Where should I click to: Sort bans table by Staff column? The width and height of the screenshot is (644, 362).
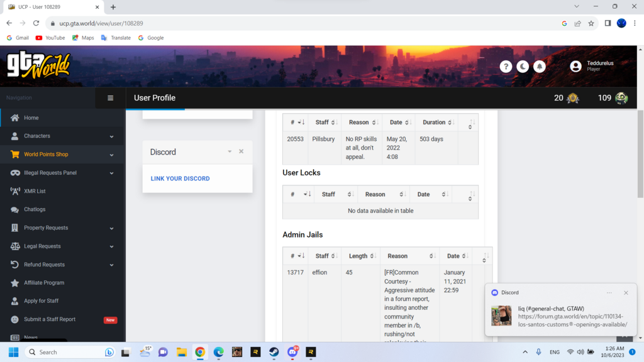tap(325, 123)
